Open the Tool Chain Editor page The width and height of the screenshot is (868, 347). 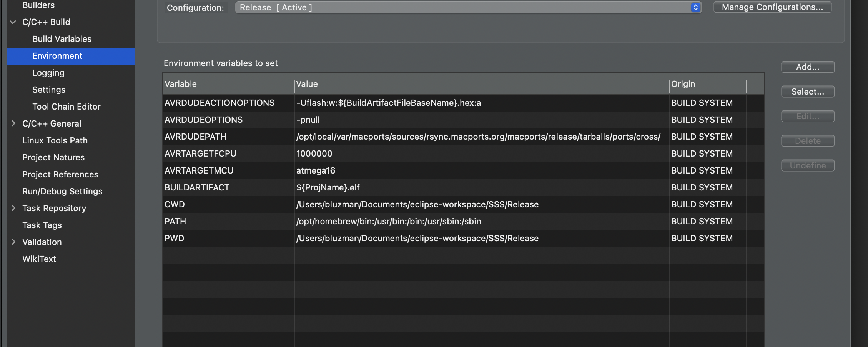66,107
